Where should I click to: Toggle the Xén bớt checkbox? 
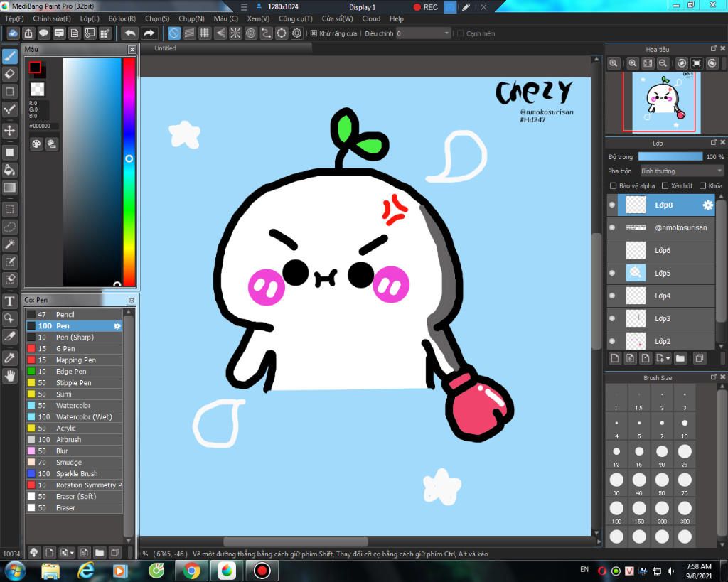[x=665, y=185]
